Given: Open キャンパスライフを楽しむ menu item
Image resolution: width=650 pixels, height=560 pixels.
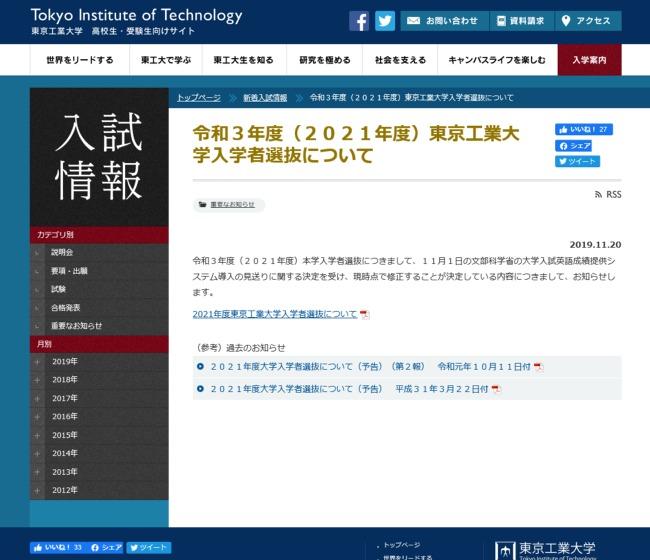Looking at the screenshot, I should pyautogui.click(x=497, y=60).
